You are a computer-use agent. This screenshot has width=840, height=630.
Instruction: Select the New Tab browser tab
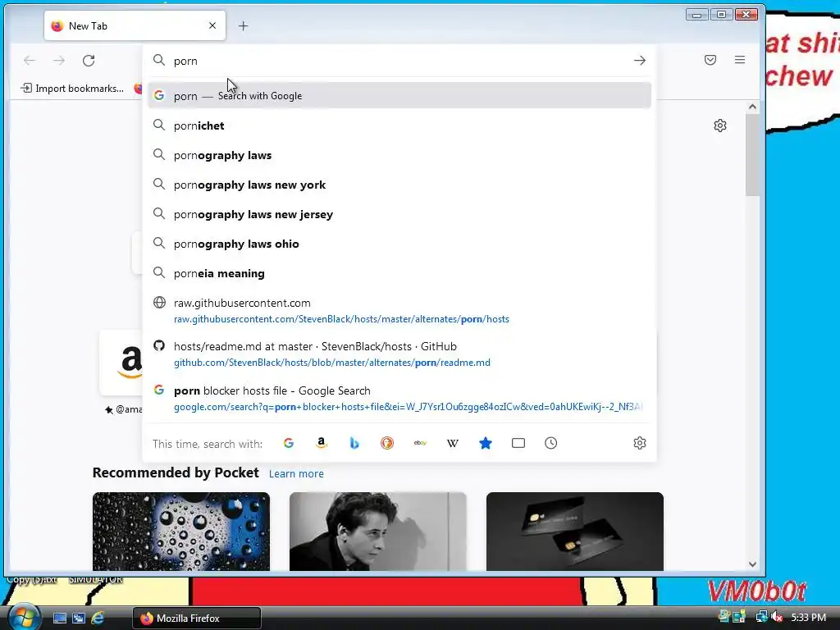pos(135,25)
